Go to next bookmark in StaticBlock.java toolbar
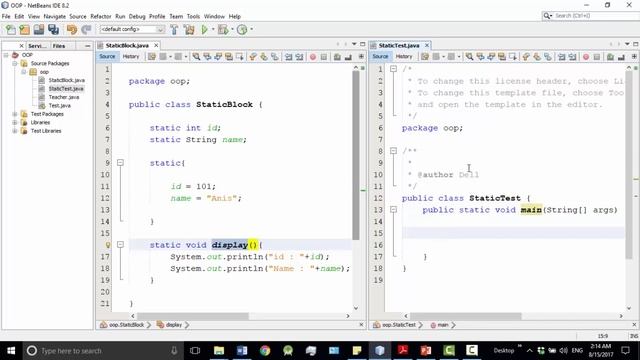 pos(264,57)
